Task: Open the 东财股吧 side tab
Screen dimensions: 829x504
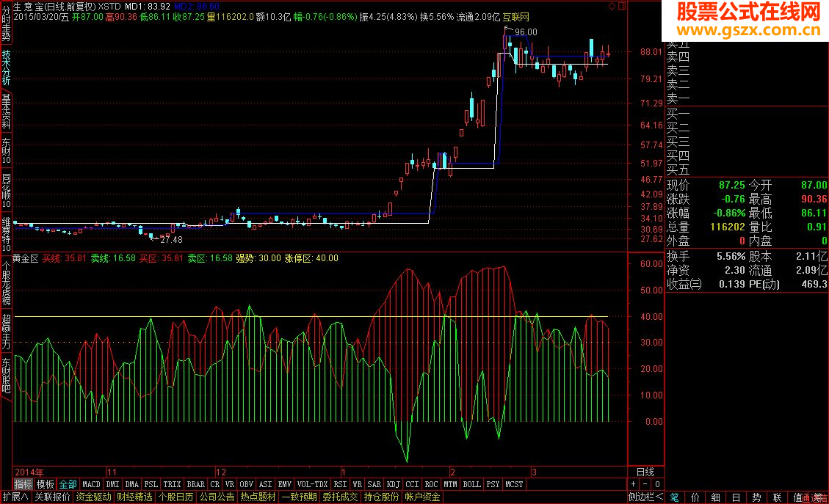Action: pyautogui.click(x=6, y=376)
